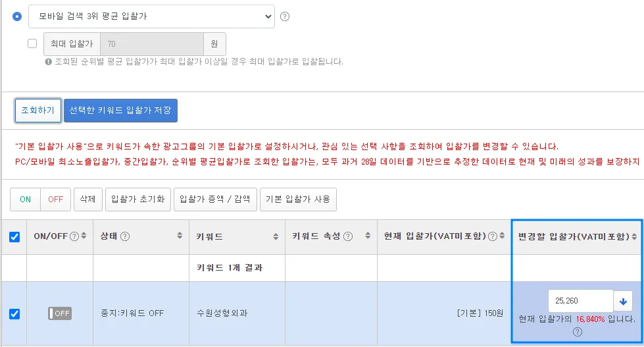This screenshot has height=347, width=644.
Task: Sort by ON/OFF column arrows
Action: point(84,236)
